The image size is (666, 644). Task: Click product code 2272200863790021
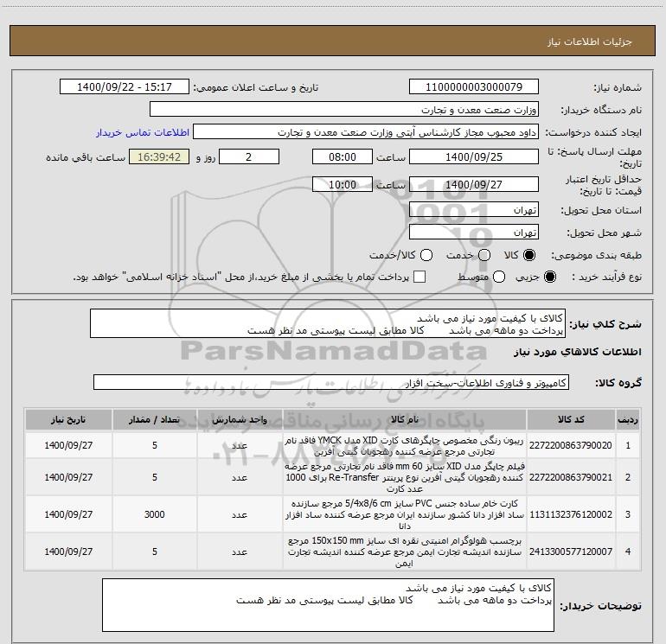(571, 477)
